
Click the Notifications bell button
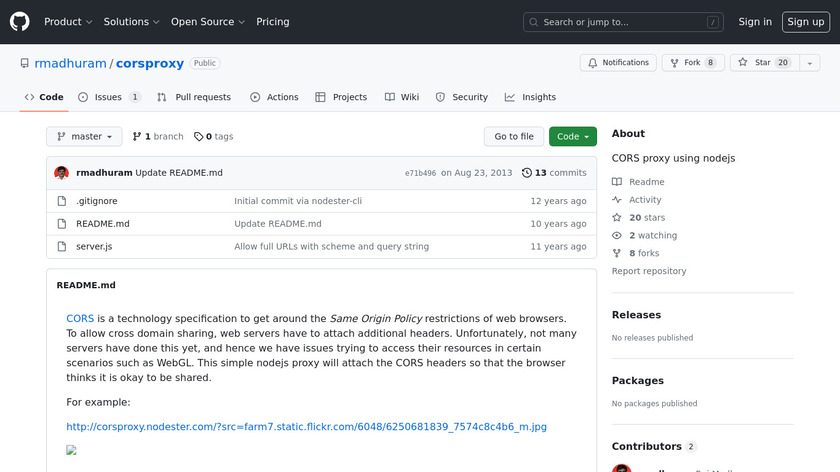(x=618, y=63)
